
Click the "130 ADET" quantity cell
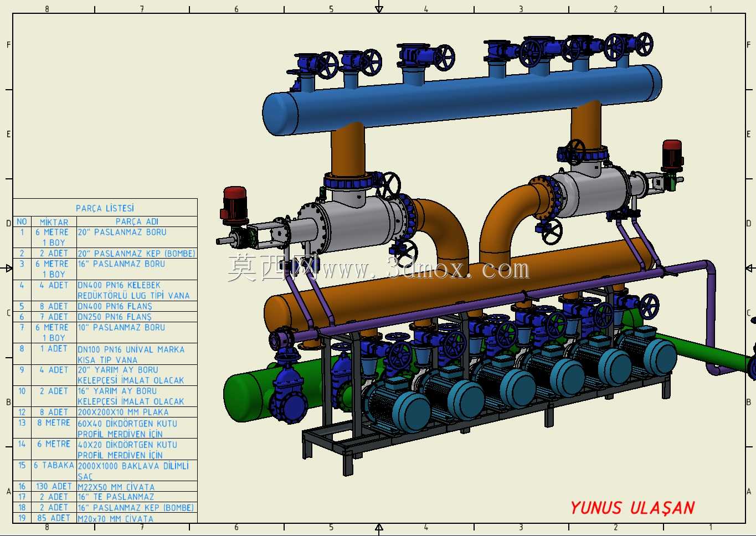(54, 486)
